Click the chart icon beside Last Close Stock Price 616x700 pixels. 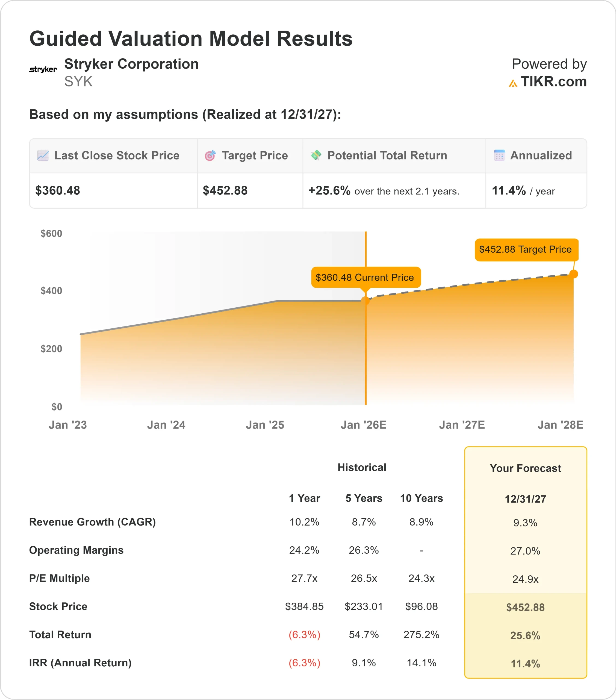pyautogui.click(x=43, y=156)
